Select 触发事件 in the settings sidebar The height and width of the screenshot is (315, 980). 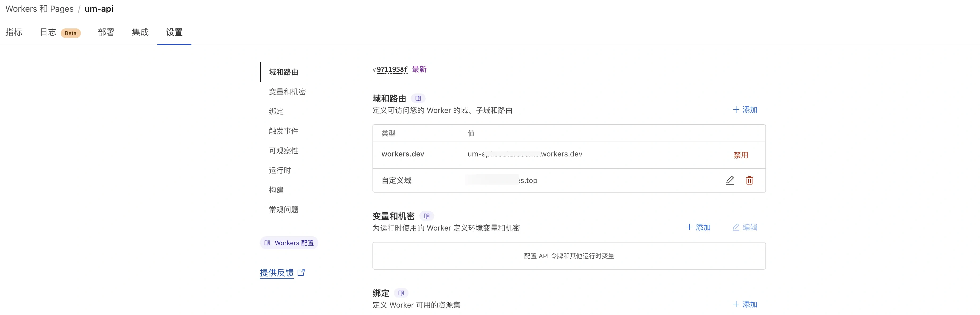(283, 131)
